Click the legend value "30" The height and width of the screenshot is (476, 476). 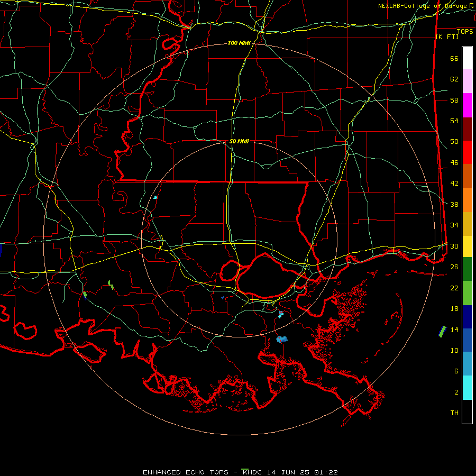pos(454,246)
